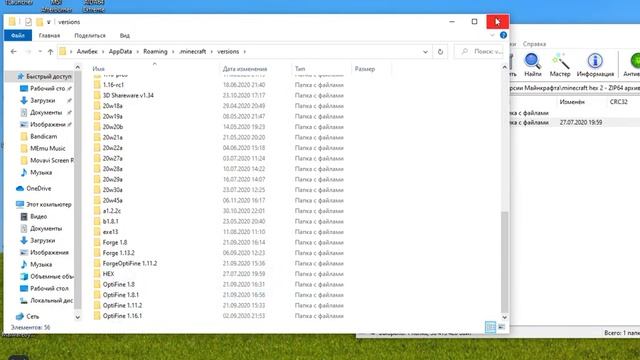Viewport: 640px width, 360px height.
Task: Expand address bar history dropdown
Action: 425,52
